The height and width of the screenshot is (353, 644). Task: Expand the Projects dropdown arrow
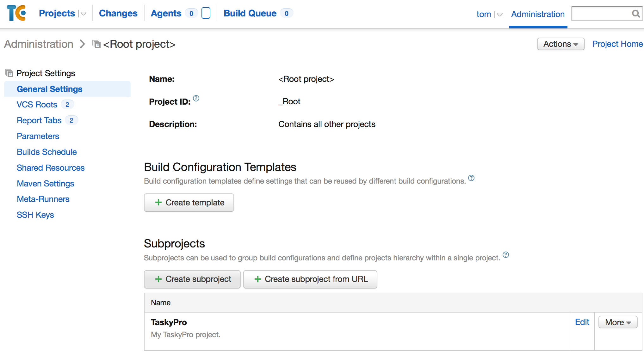pyautogui.click(x=84, y=14)
